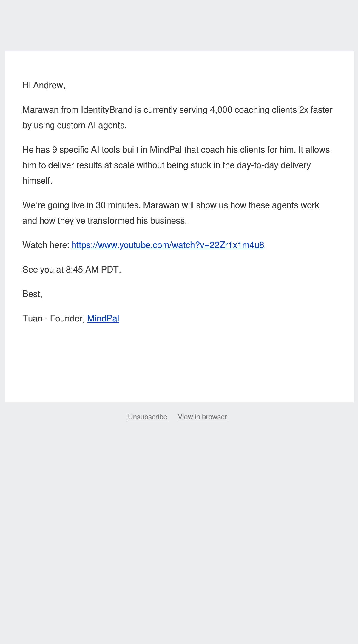Click the 'Watch here:' label text
Screen dimensions: 358x644
point(46,245)
